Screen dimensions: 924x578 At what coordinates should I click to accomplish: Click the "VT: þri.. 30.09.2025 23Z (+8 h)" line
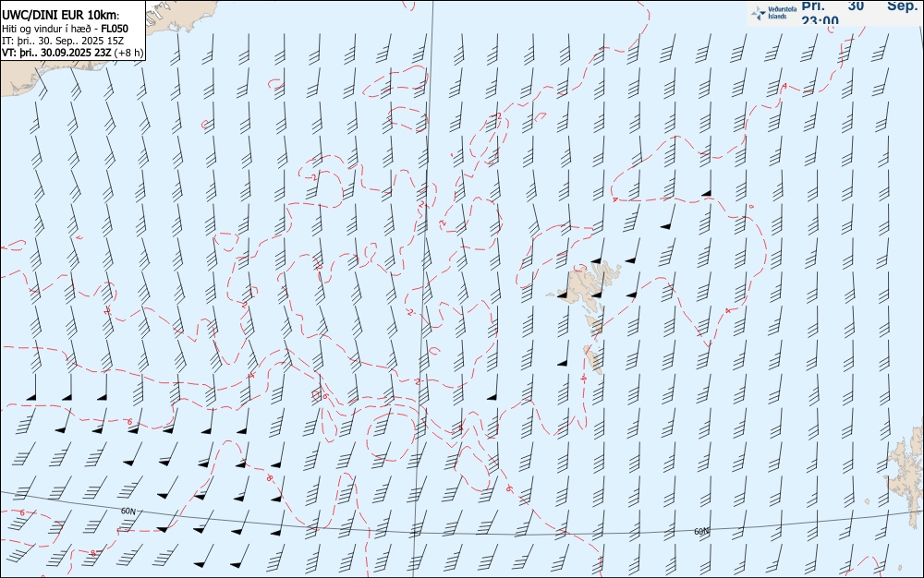(x=72, y=53)
